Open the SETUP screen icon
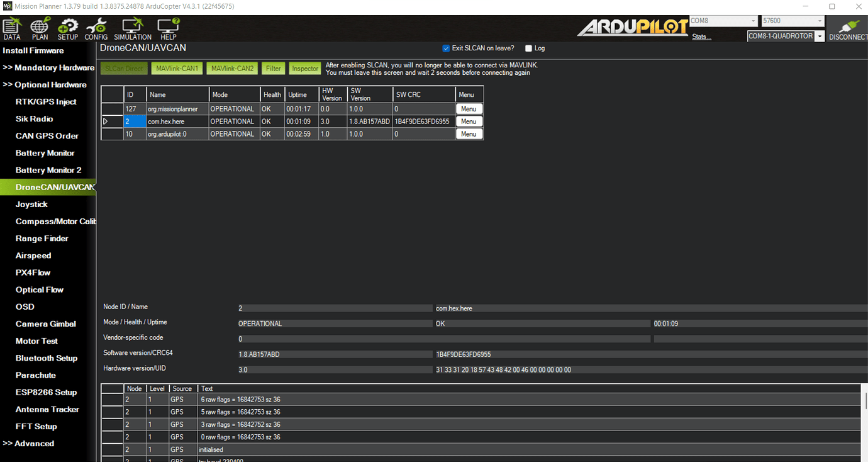868x462 pixels. (x=67, y=29)
